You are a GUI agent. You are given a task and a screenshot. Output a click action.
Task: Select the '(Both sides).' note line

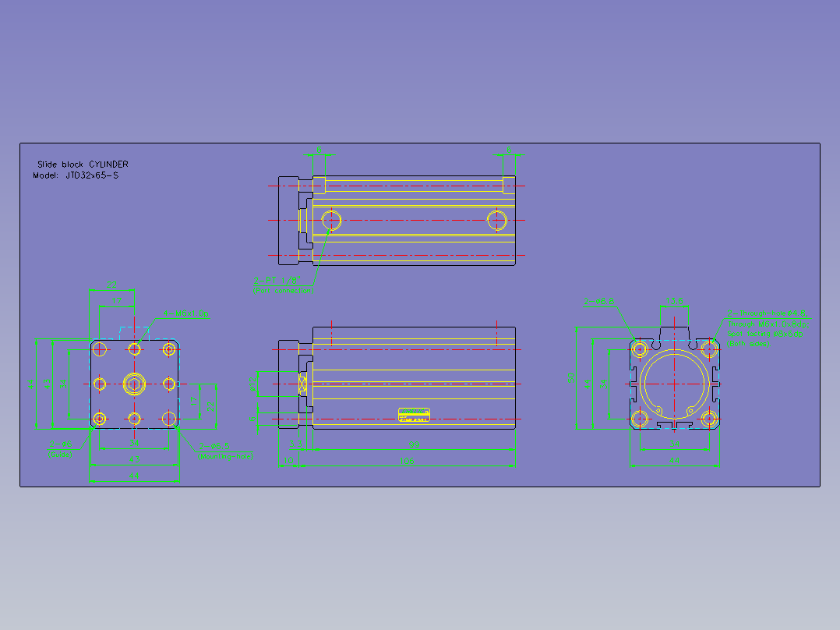748,343
